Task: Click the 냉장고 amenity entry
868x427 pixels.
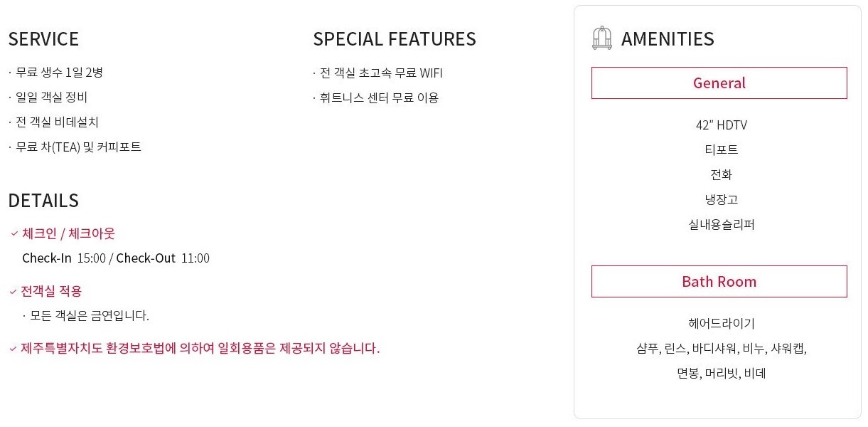Action: pyautogui.click(x=721, y=200)
